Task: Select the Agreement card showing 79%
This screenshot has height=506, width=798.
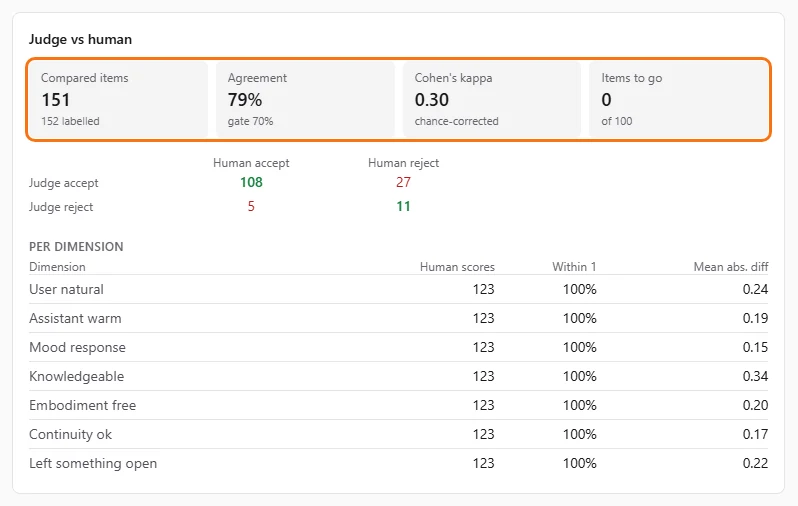Action: tap(305, 99)
